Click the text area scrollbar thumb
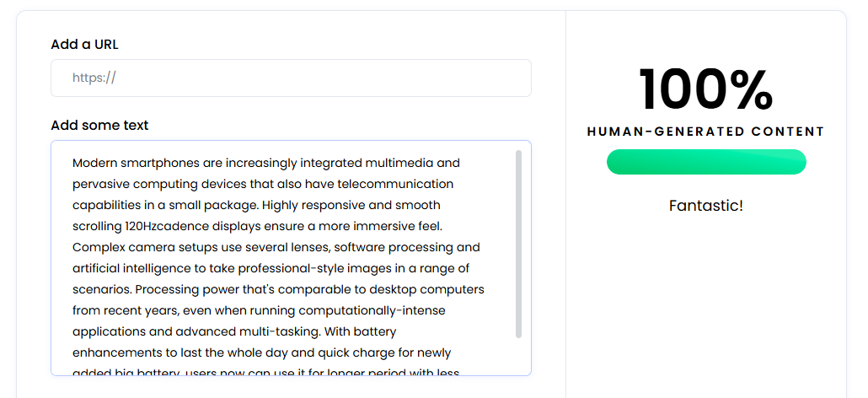Viewport: 868px width, 398px height. click(x=518, y=245)
